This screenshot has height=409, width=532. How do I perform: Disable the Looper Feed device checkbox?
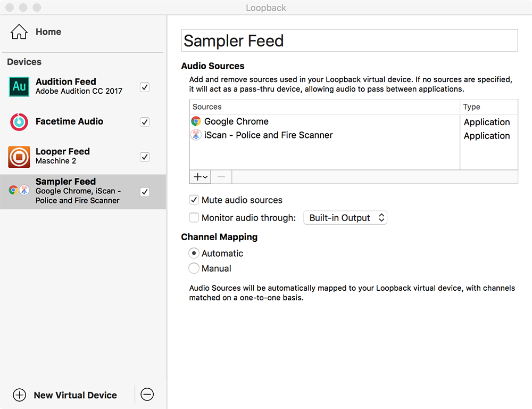point(145,157)
